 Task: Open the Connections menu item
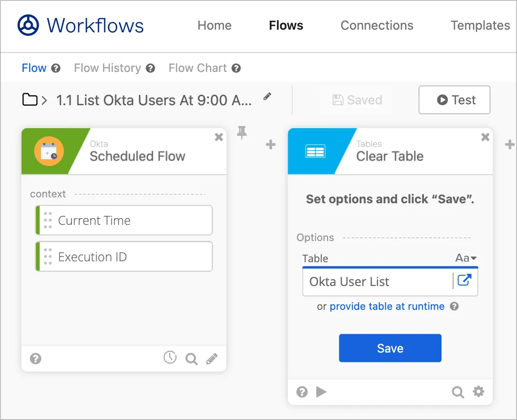(x=377, y=25)
